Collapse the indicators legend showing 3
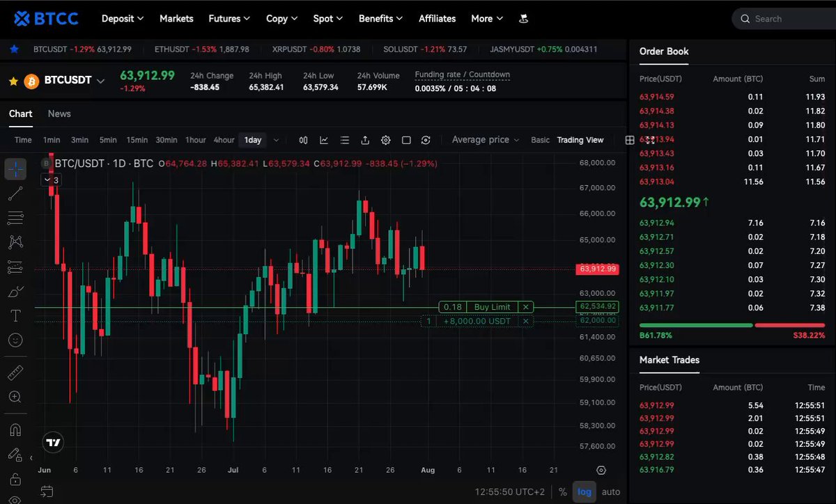The width and height of the screenshot is (836, 504). point(52,180)
